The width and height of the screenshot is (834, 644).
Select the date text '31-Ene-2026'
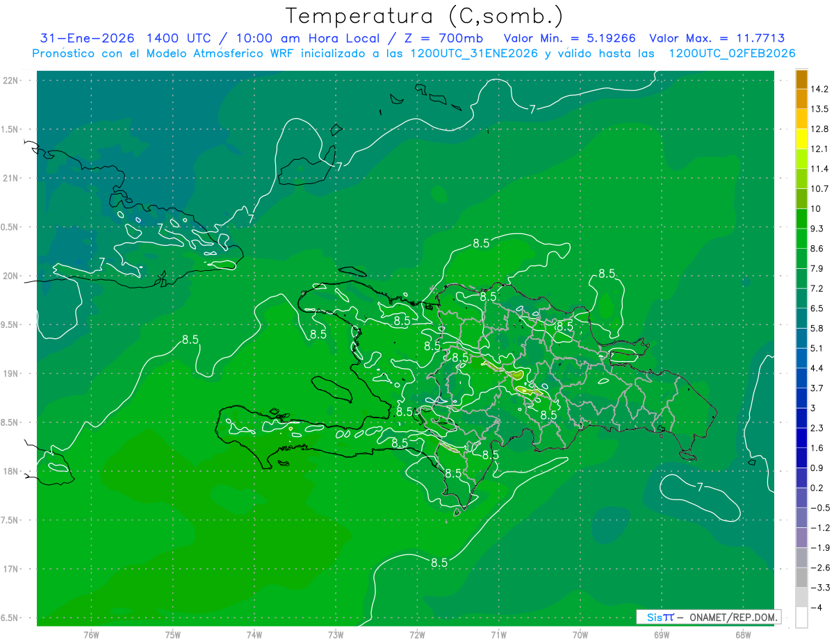tap(87, 38)
